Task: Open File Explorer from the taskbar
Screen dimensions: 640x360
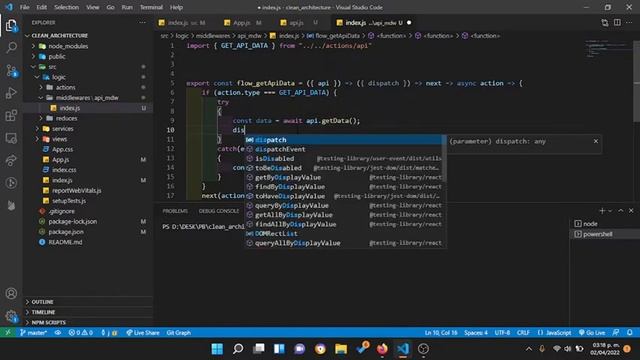Action: click(x=341, y=349)
